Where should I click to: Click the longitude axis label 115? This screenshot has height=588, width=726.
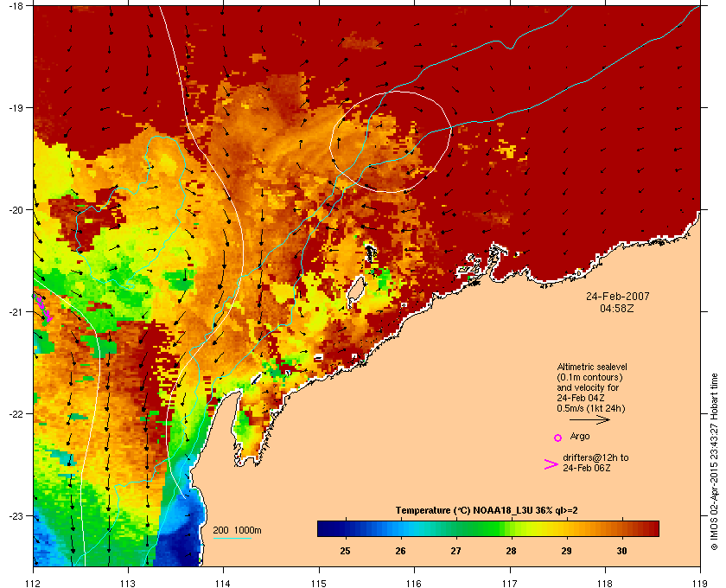point(319,584)
